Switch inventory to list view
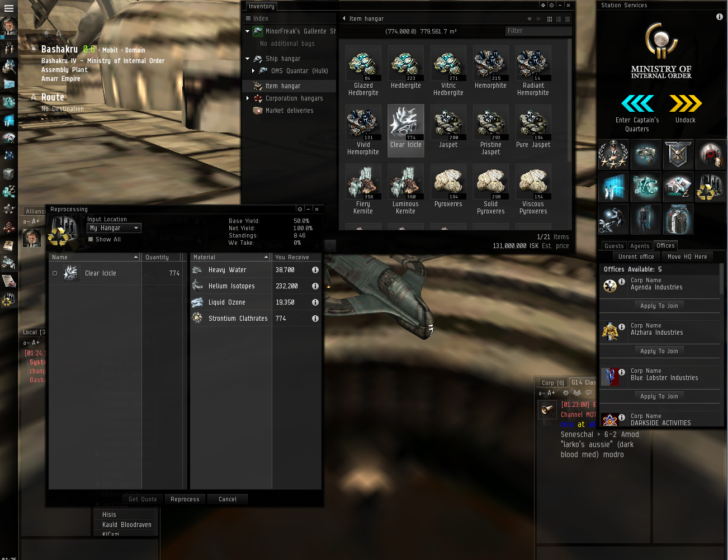 pyautogui.click(x=568, y=19)
